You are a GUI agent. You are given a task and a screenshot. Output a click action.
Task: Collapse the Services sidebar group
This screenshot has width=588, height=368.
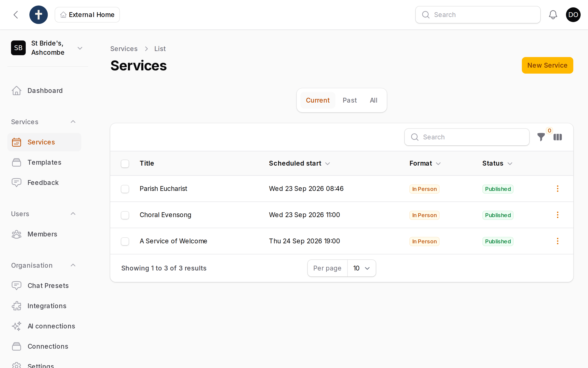(73, 122)
